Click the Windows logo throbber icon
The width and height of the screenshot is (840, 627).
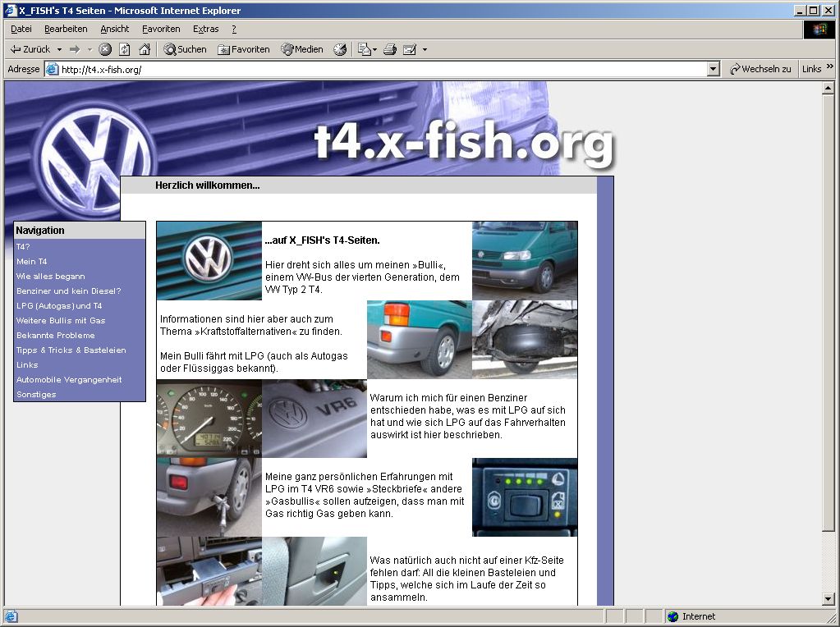819,30
